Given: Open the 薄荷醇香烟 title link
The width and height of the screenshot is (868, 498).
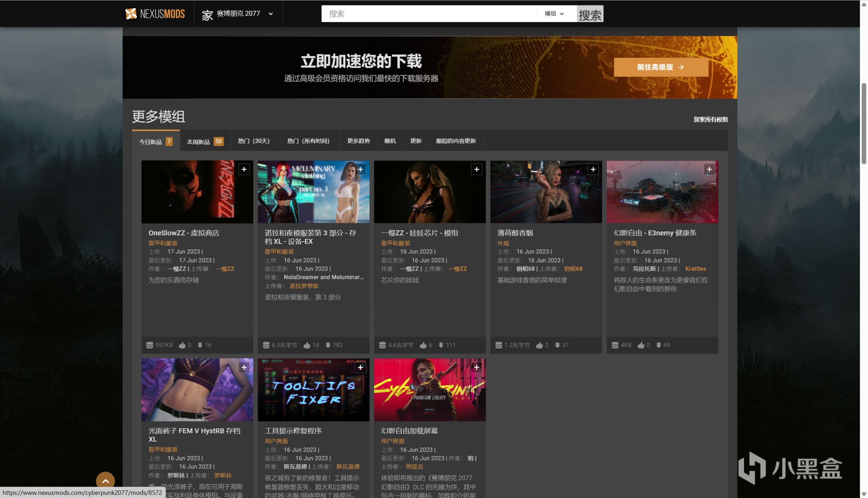Looking at the screenshot, I should coord(515,233).
